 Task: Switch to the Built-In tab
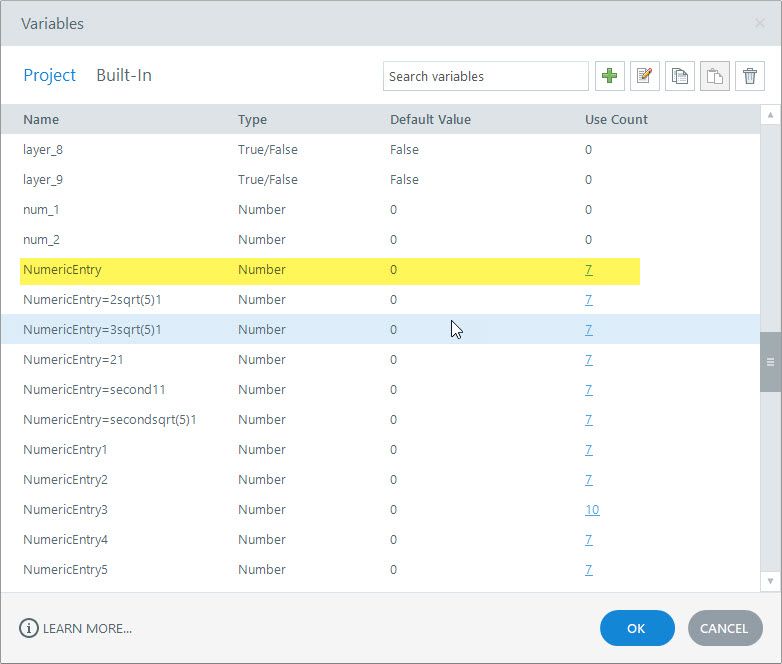coord(124,75)
